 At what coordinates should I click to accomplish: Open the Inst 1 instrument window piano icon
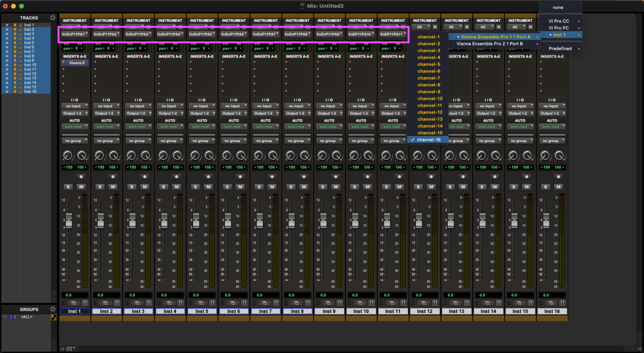[85, 303]
